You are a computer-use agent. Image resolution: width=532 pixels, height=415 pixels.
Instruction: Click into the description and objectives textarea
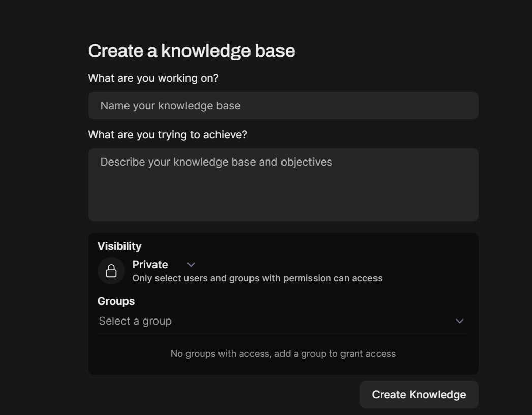point(283,184)
